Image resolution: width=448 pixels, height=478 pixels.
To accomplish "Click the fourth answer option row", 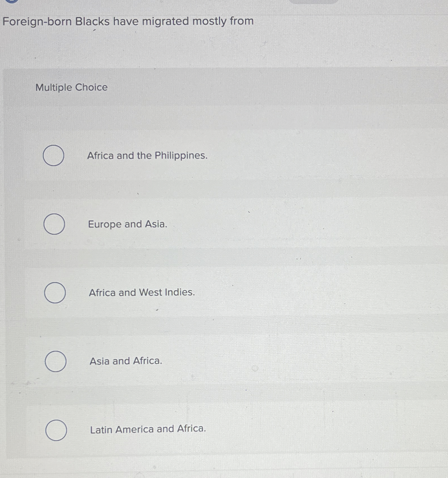I will (x=197, y=361).
